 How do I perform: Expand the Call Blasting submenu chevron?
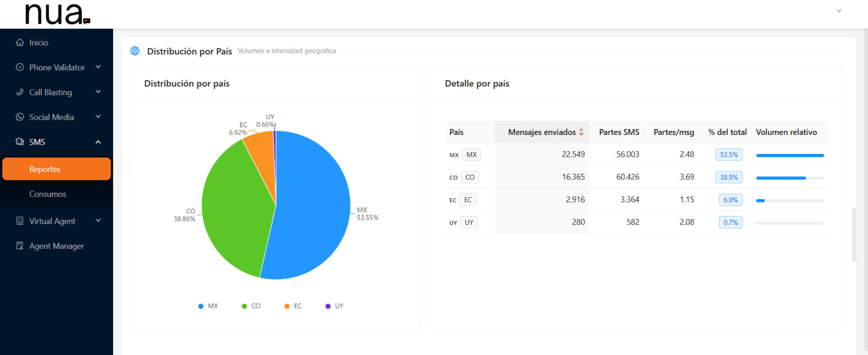tap(98, 92)
